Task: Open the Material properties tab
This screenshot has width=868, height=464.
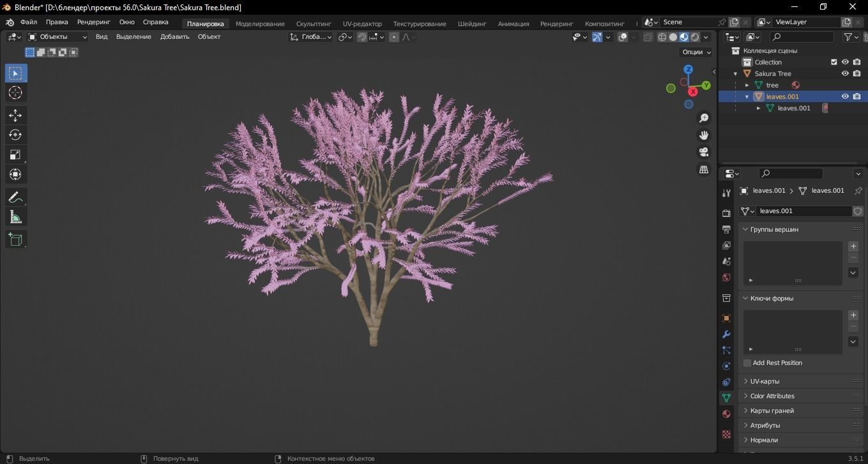Action: coord(726,414)
